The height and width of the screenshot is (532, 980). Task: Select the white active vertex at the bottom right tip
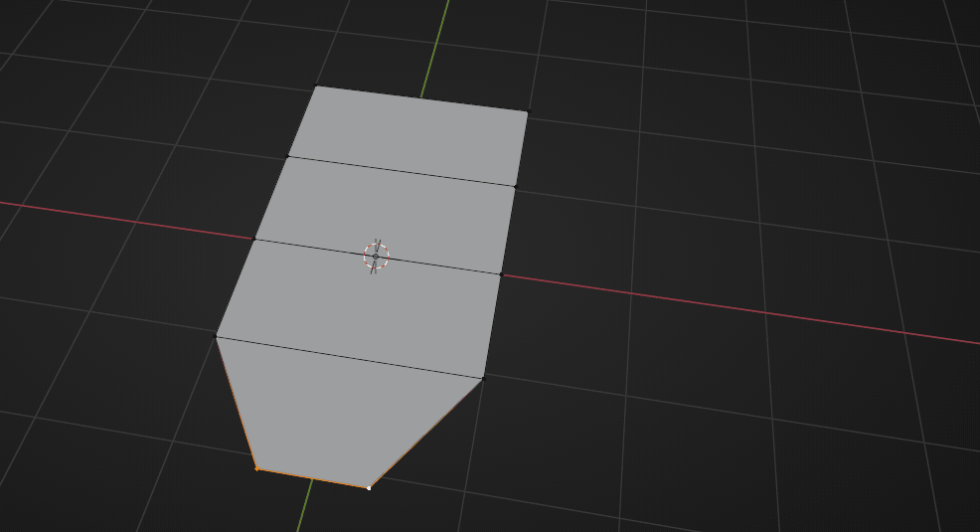point(369,487)
